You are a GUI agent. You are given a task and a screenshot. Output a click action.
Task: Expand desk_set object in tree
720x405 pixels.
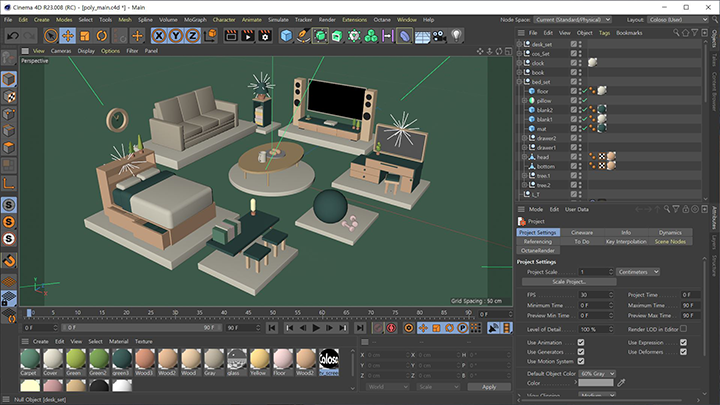(519, 45)
